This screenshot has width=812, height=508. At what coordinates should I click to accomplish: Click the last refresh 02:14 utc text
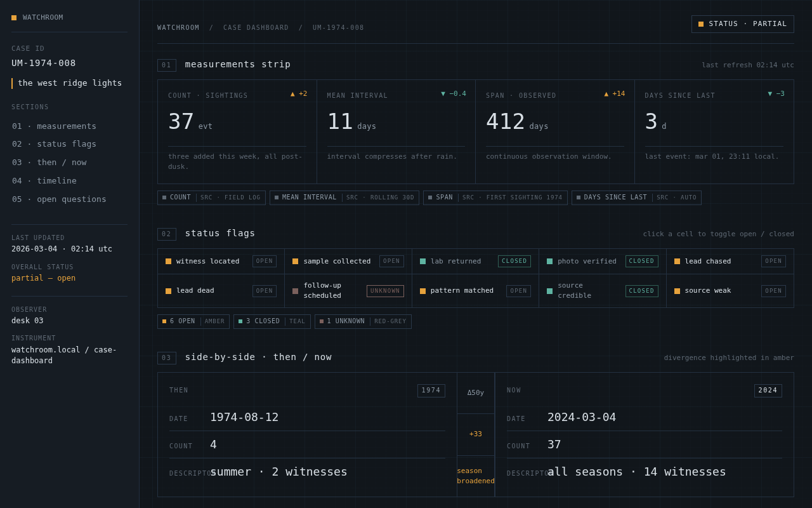tap(748, 65)
